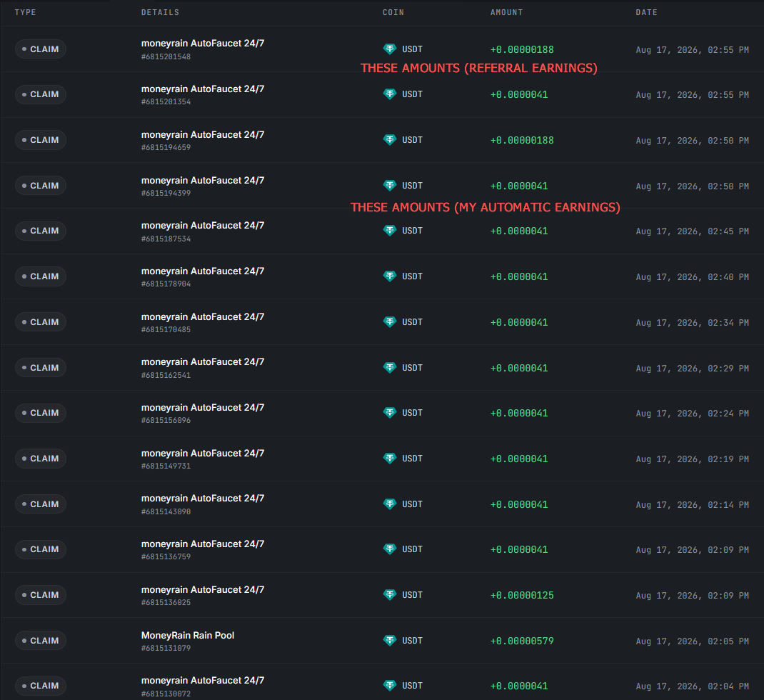Click the DATE column header
The width and height of the screenshot is (764, 700).
coord(647,12)
